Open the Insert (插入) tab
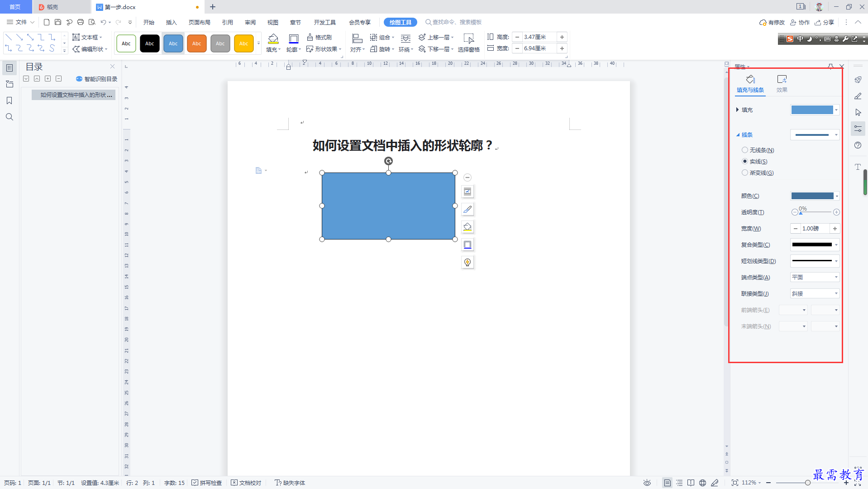Image resolution: width=868 pixels, height=489 pixels. pyautogui.click(x=172, y=22)
